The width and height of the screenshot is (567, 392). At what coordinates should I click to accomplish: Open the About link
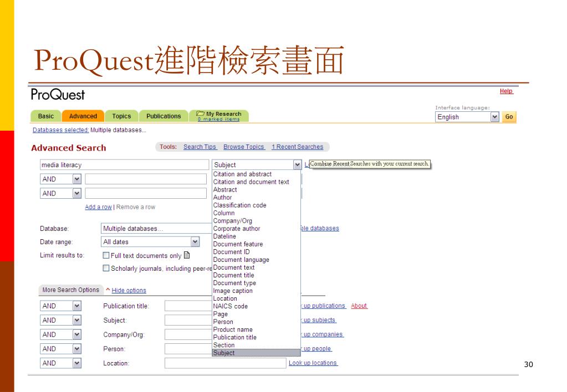pyautogui.click(x=359, y=306)
